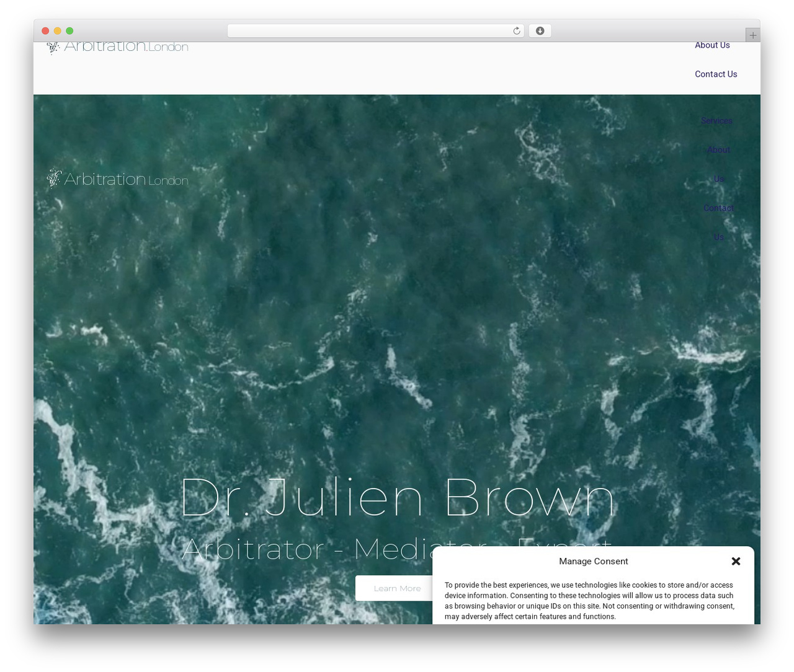Click the green maximize window button
The height and width of the screenshot is (672, 794).
pos(69,31)
